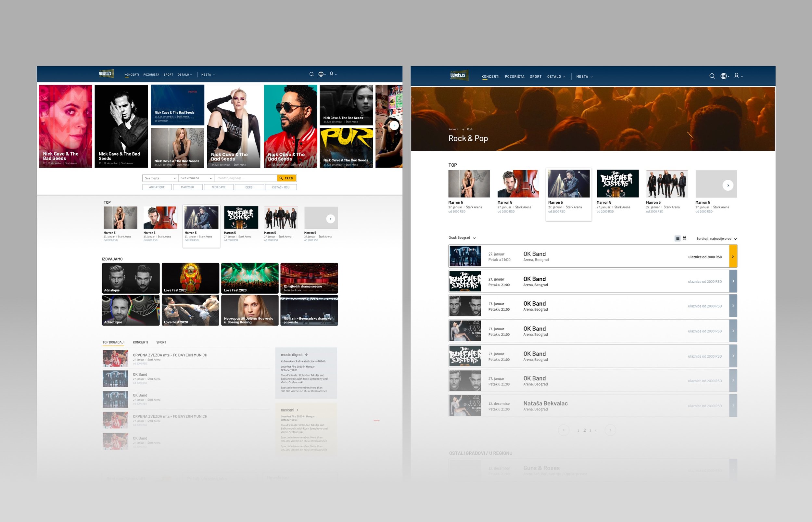Image resolution: width=812 pixels, height=522 pixels.
Task: Expand the Sva vremena dropdown
Action: coord(197,178)
